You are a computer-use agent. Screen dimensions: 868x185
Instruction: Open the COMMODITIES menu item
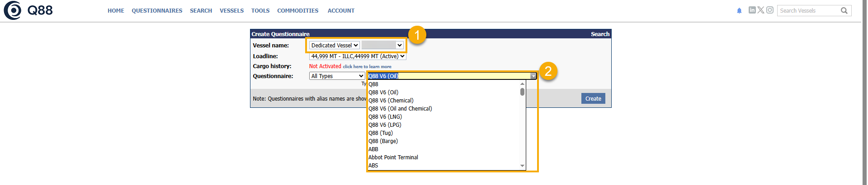click(x=297, y=10)
